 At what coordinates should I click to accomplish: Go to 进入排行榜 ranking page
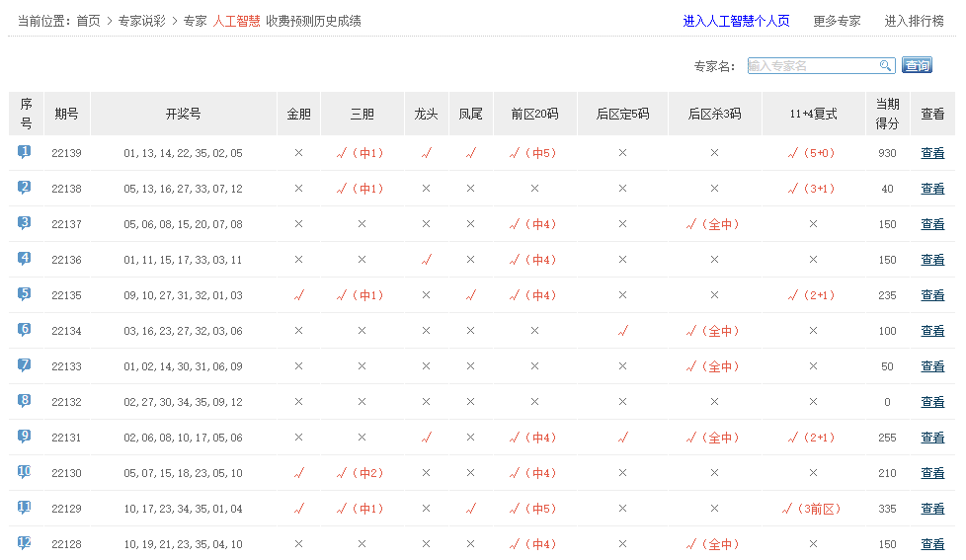[x=914, y=21]
